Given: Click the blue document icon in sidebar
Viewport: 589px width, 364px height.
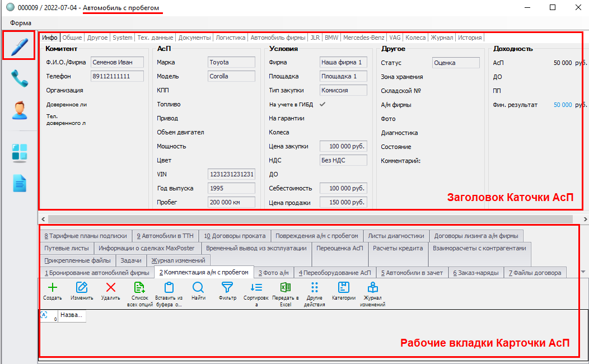Looking at the screenshot, I should [19, 183].
